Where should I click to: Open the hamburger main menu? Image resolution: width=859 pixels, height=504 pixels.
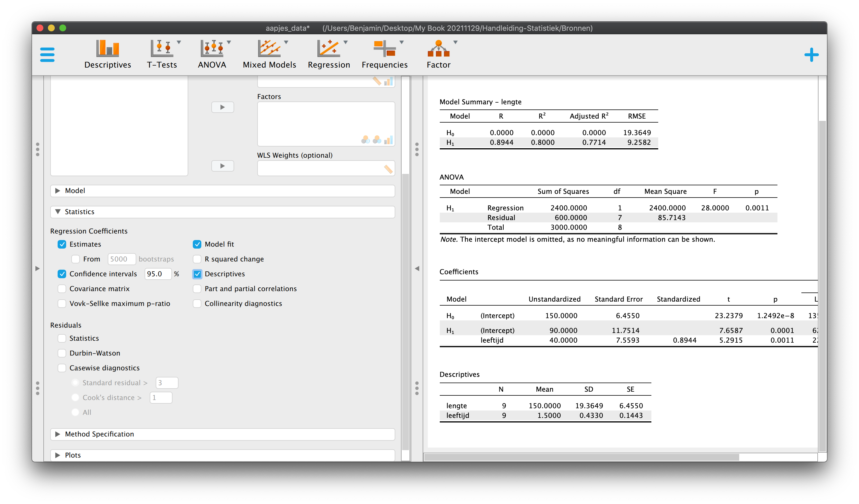click(x=47, y=55)
